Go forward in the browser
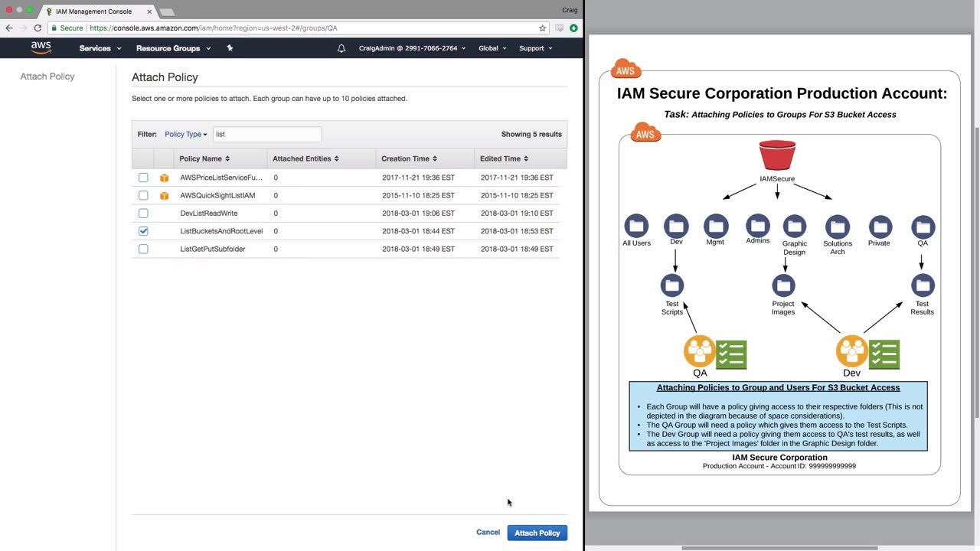The width and height of the screenshot is (980, 551). [23, 28]
